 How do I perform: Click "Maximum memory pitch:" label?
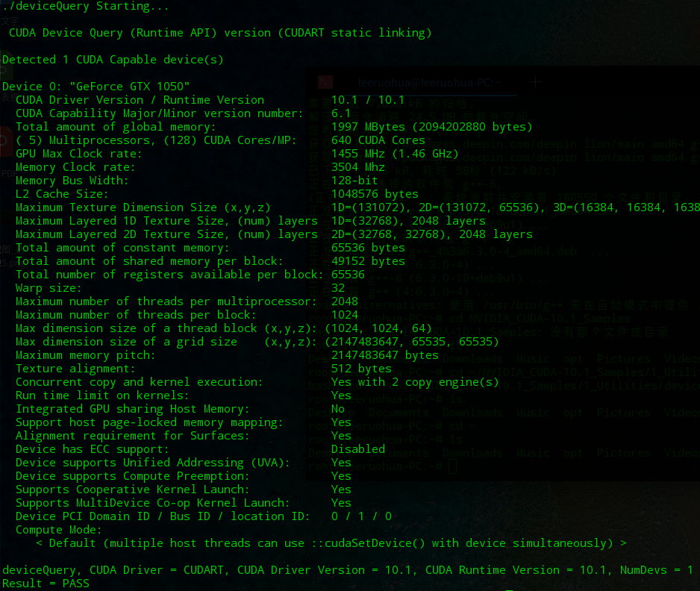pyautogui.click(x=85, y=355)
